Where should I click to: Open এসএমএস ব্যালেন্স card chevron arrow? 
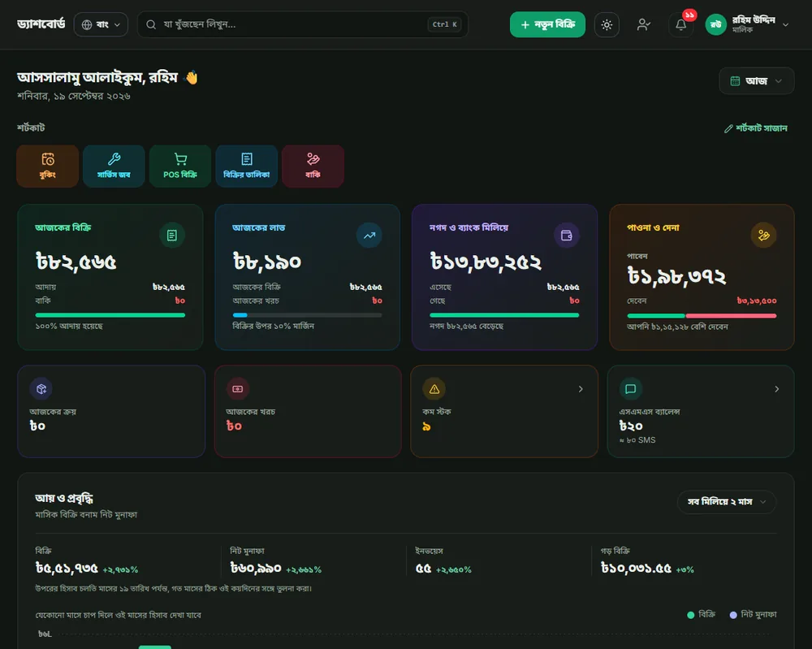[777, 389]
